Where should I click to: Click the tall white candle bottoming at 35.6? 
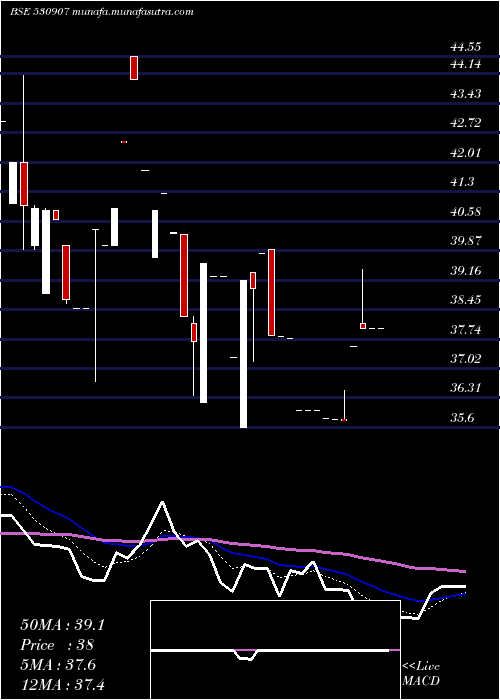point(243,354)
